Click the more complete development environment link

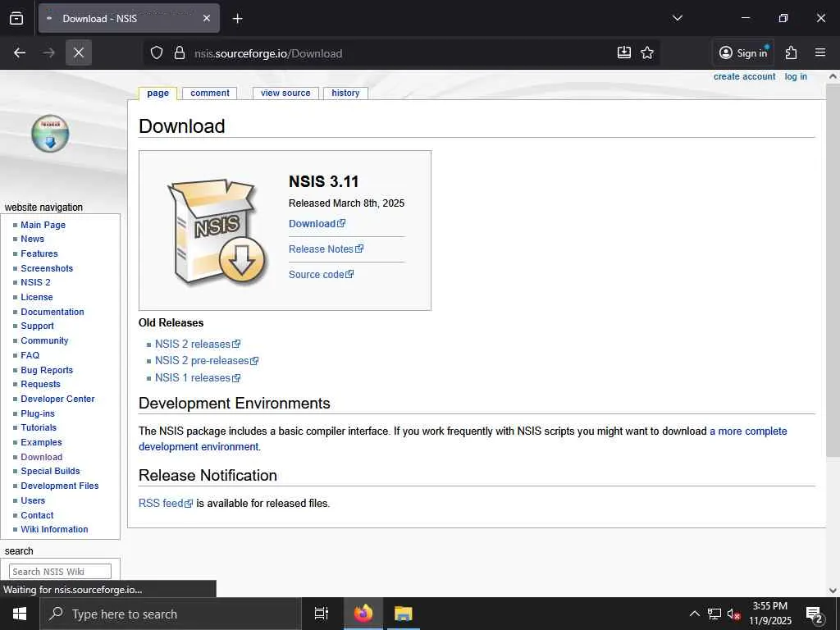[463, 439]
